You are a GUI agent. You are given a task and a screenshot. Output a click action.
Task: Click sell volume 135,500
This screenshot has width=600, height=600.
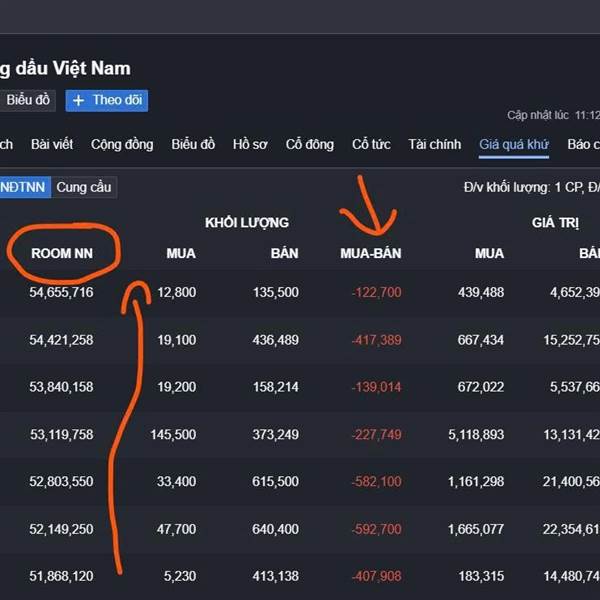[276, 292]
